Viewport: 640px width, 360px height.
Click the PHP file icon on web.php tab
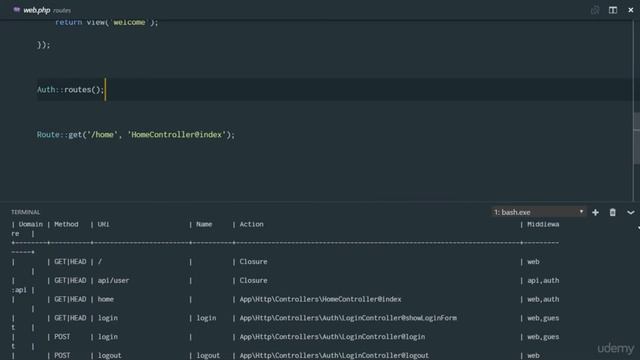[16, 10]
